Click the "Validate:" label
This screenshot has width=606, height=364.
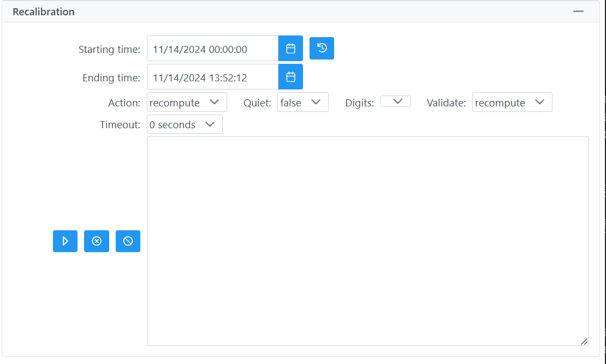[446, 103]
